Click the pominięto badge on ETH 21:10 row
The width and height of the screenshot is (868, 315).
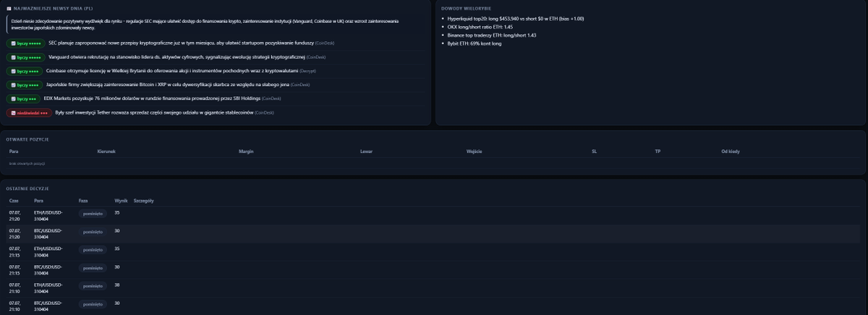pyautogui.click(x=93, y=285)
